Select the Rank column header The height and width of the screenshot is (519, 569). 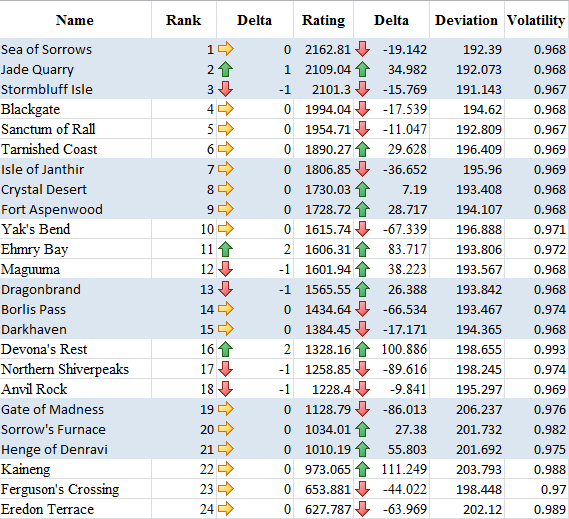click(x=183, y=20)
